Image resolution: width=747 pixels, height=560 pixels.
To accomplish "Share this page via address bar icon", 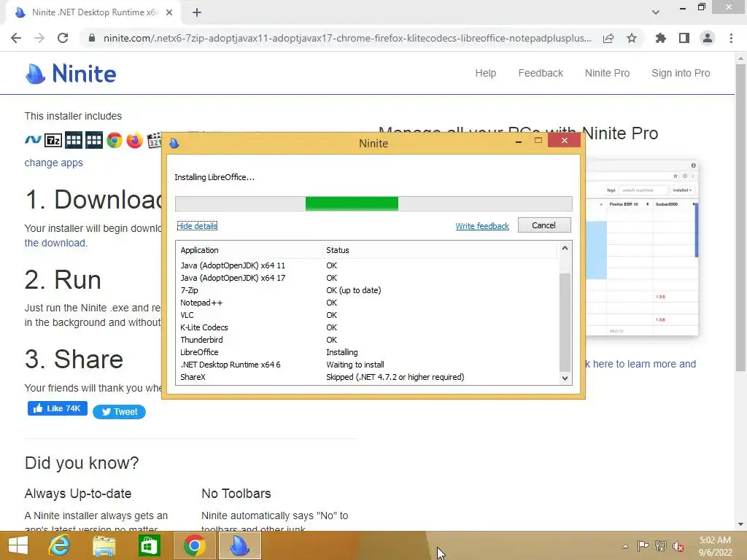I will click(608, 38).
